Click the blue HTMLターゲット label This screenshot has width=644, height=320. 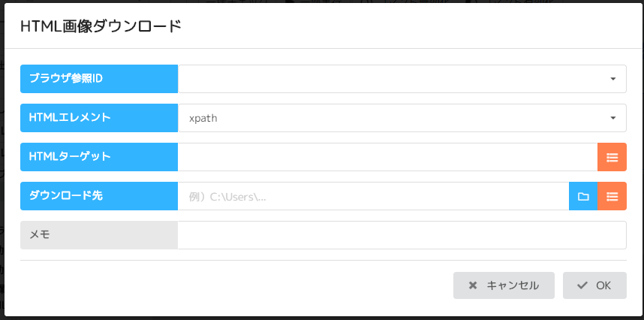[x=99, y=157]
